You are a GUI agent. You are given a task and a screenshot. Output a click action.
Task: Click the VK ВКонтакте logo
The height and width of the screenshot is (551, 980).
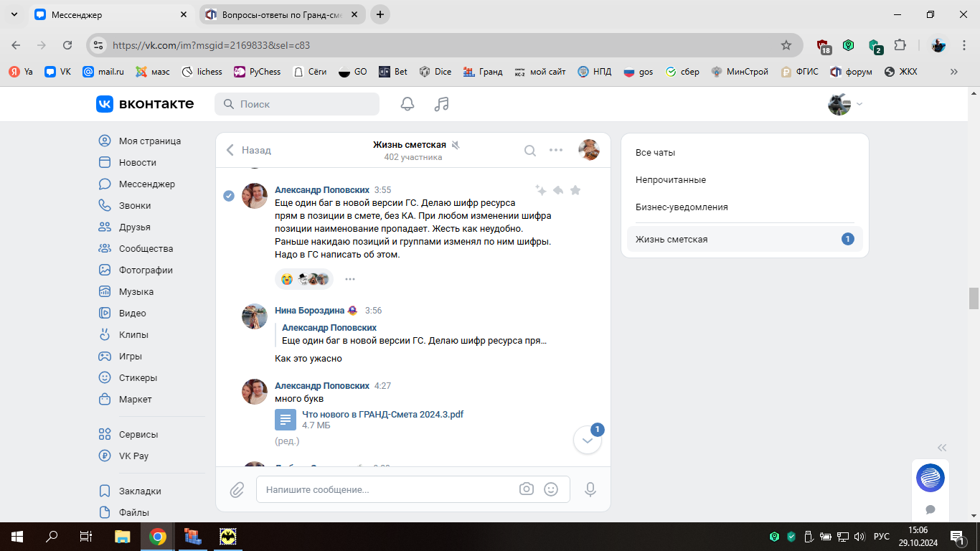click(145, 104)
